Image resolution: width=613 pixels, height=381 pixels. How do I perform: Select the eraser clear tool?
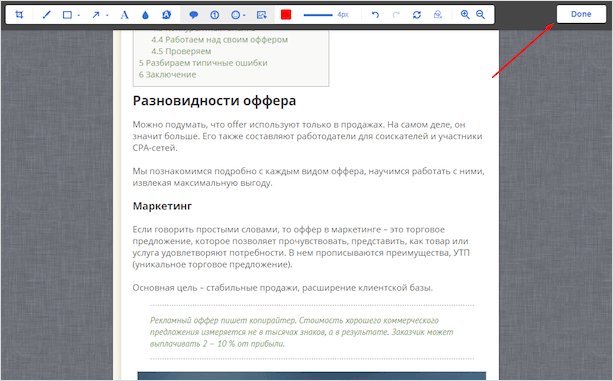[438, 15]
